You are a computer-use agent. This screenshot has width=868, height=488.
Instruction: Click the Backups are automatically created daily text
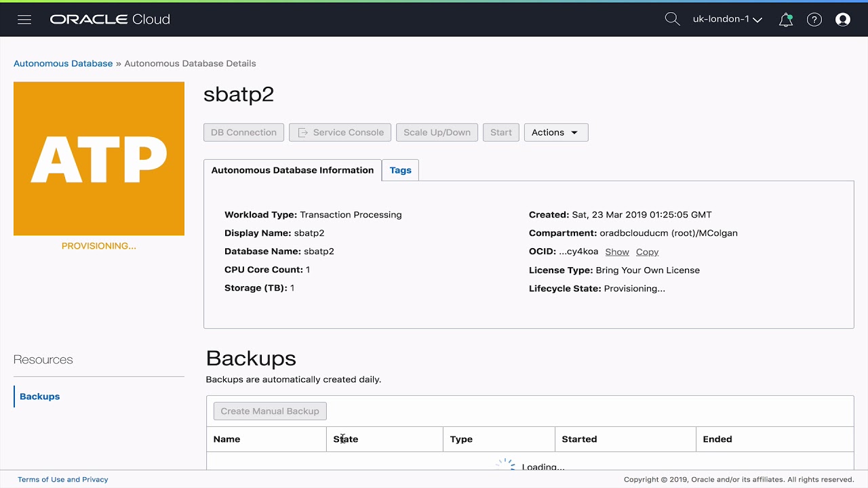(294, 380)
